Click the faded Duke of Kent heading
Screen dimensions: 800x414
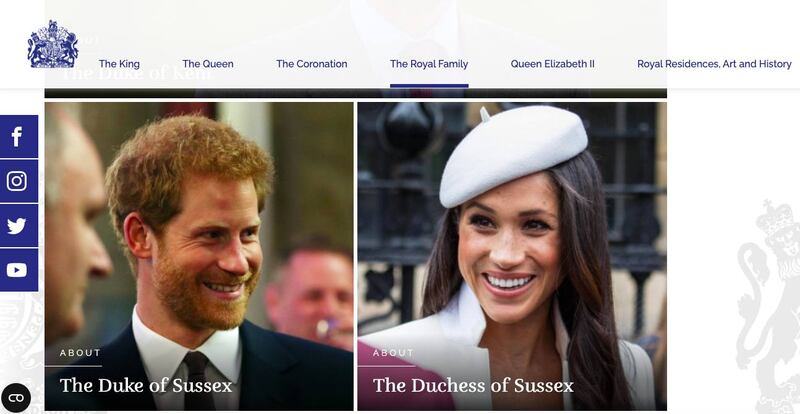(x=135, y=74)
